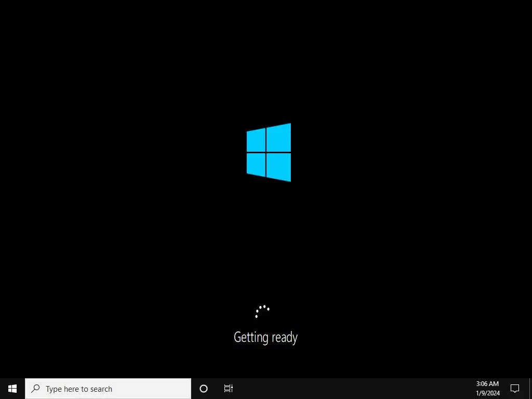
Task: Open the Windows Start menu
Action: (12, 389)
